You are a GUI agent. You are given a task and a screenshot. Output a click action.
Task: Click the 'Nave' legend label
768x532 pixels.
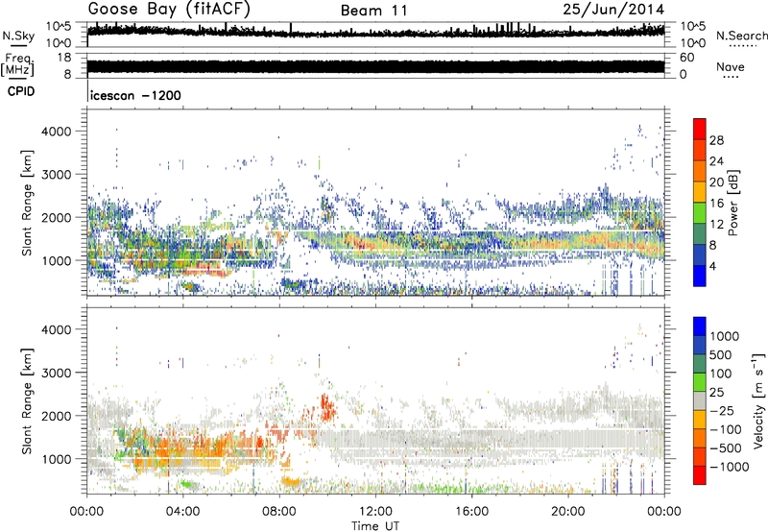click(x=731, y=67)
